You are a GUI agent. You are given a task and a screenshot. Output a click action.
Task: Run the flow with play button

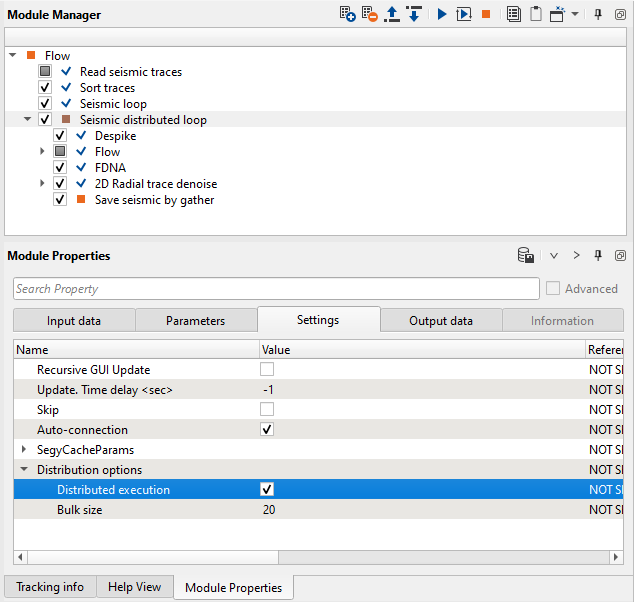[x=442, y=15]
